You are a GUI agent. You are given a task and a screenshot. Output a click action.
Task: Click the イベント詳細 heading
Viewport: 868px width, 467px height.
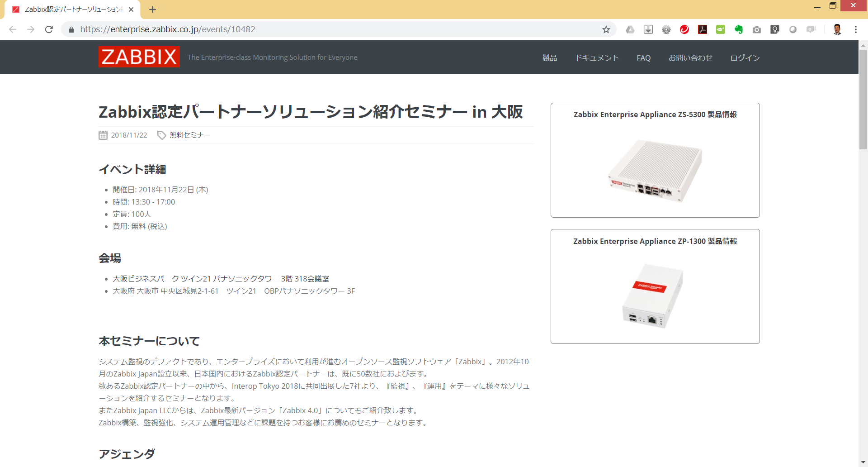coord(132,169)
